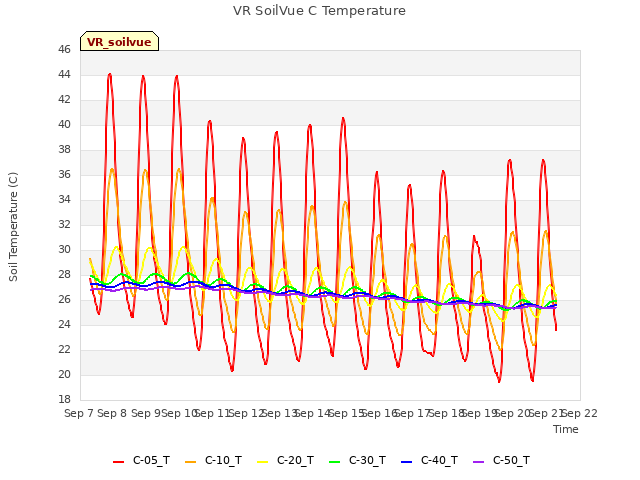Toggle the C-20_T legend entry
The width and height of the screenshot is (640, 480).
285,461
